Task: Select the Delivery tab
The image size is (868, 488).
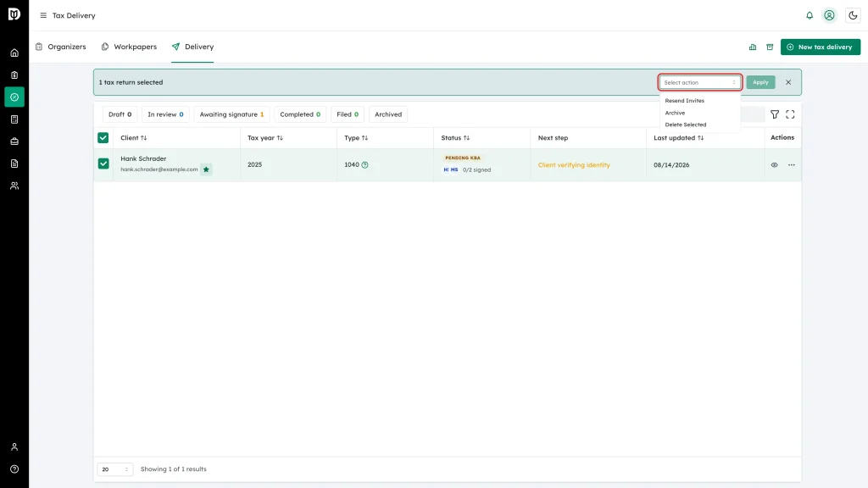Action: pyautogui.click(x=192, y=47)
